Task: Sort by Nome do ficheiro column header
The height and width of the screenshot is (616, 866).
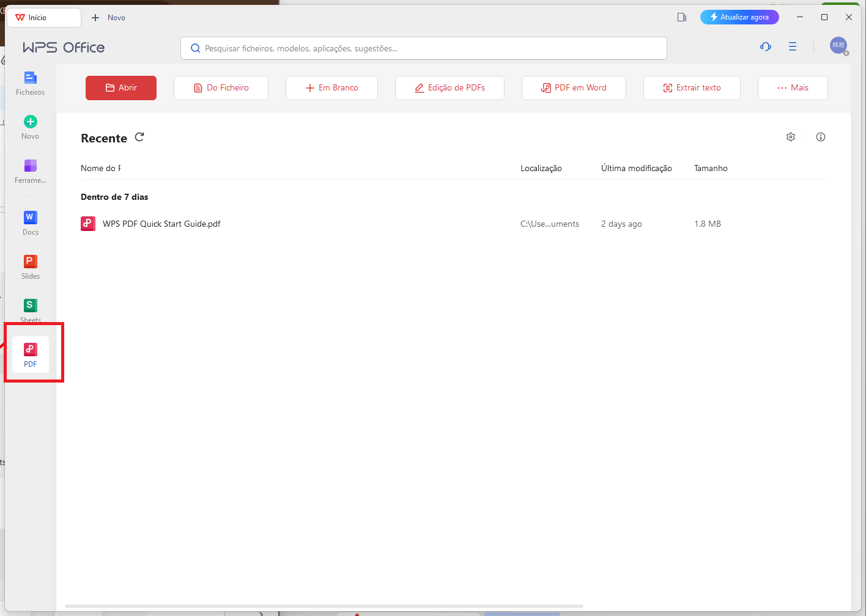Action: tap(101, 168)
